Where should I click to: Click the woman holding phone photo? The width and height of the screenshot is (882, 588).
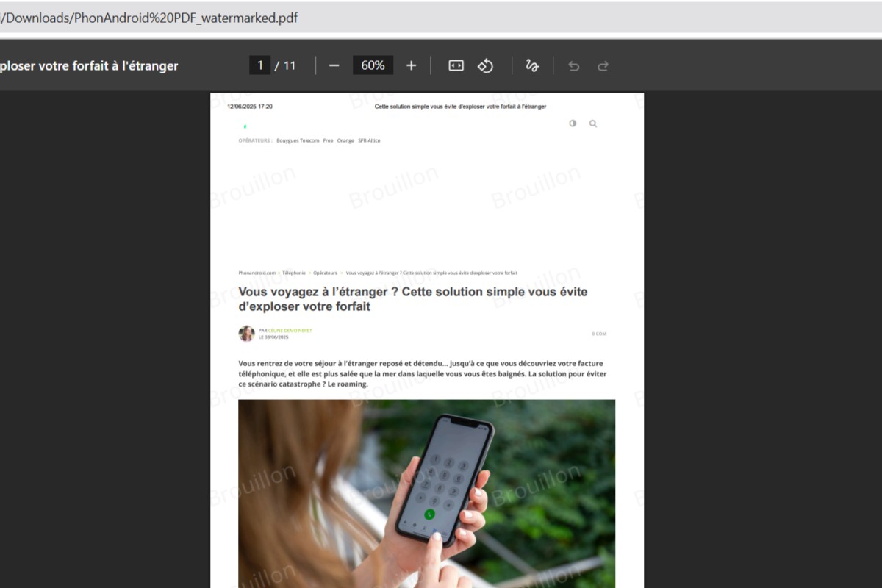tap(426, 494)
